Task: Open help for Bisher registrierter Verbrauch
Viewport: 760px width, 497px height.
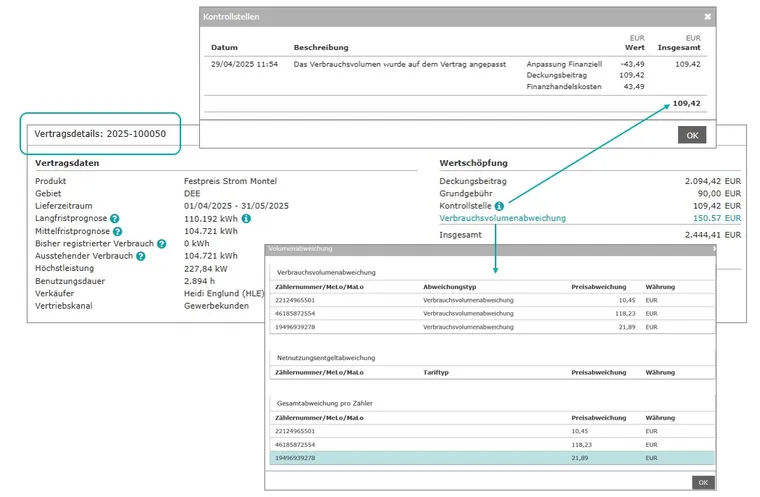Action: (162, 244)
